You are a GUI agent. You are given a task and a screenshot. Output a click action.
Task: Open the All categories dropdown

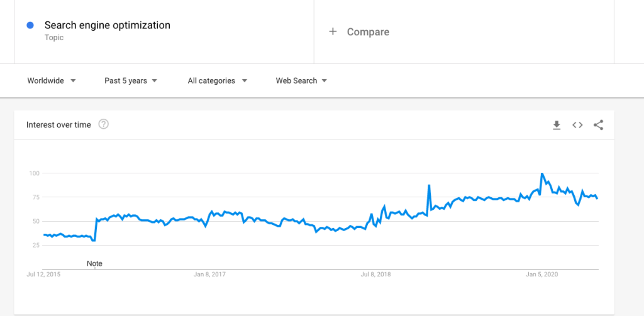coord(218,81)
